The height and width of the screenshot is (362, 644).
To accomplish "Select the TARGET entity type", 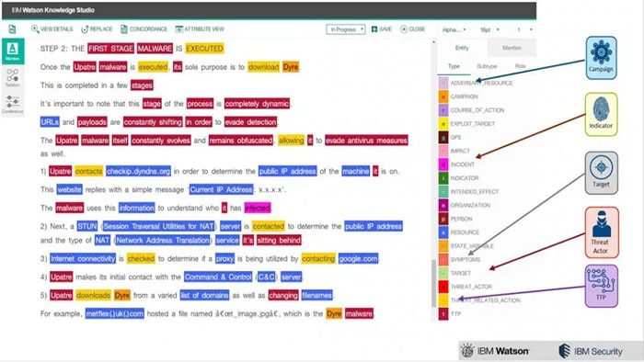I will [460, 273].
